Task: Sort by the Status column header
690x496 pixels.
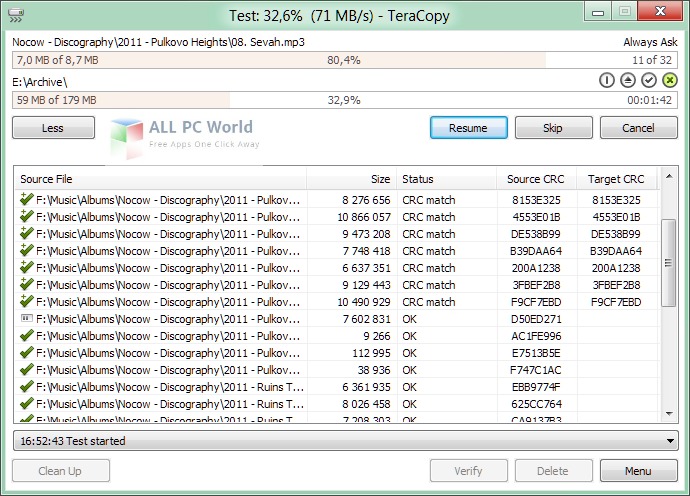Action: pyautogui.click(x=447, y=179)
